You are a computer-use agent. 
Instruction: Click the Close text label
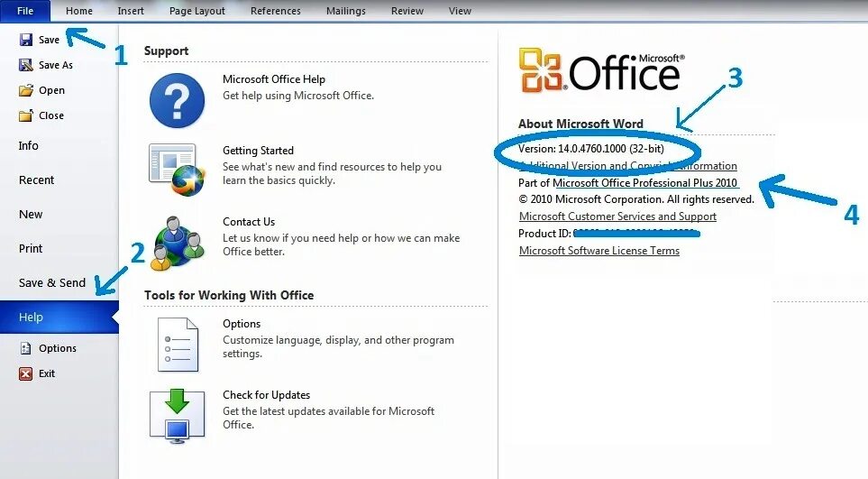[x=51, y=115]
